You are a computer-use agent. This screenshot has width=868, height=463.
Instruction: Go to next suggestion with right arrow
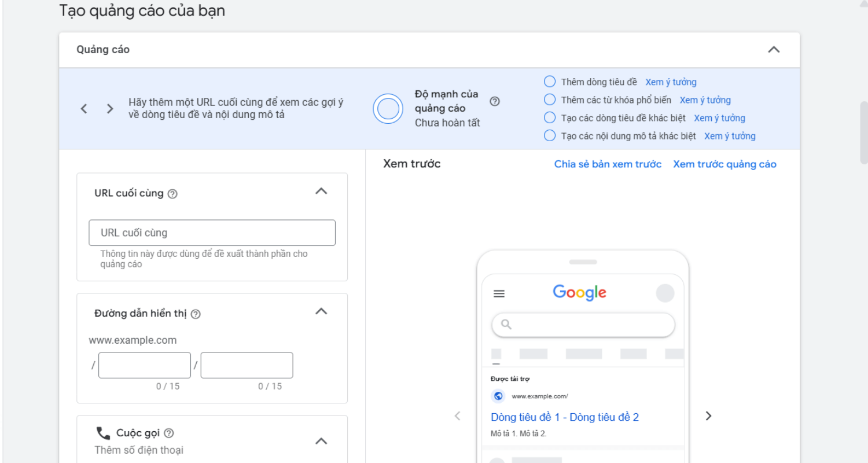click(110, 109)
